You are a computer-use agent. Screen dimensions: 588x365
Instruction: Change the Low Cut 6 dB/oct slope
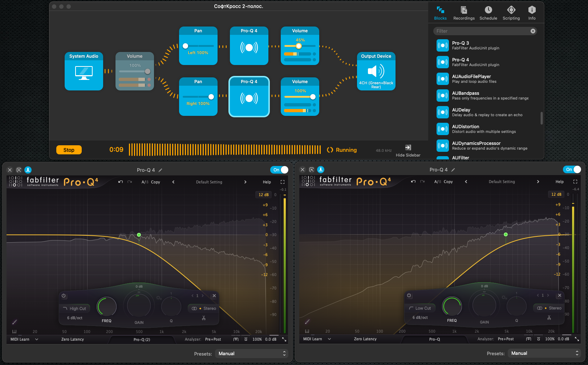pos(420,317)
